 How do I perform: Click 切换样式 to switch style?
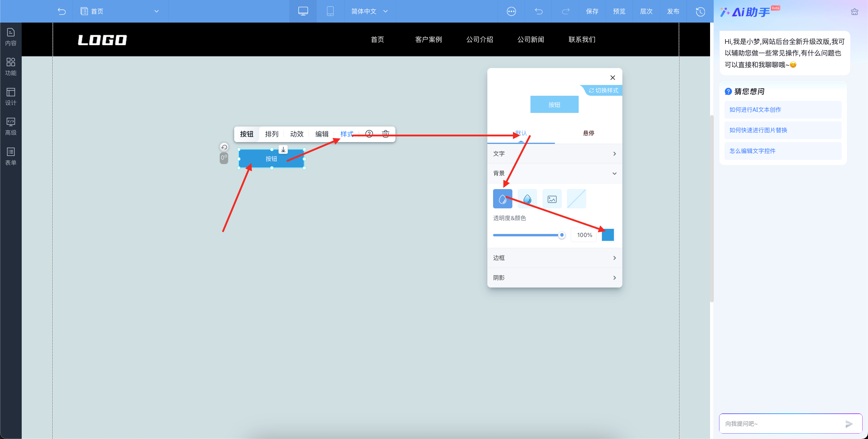click(603, 90)
